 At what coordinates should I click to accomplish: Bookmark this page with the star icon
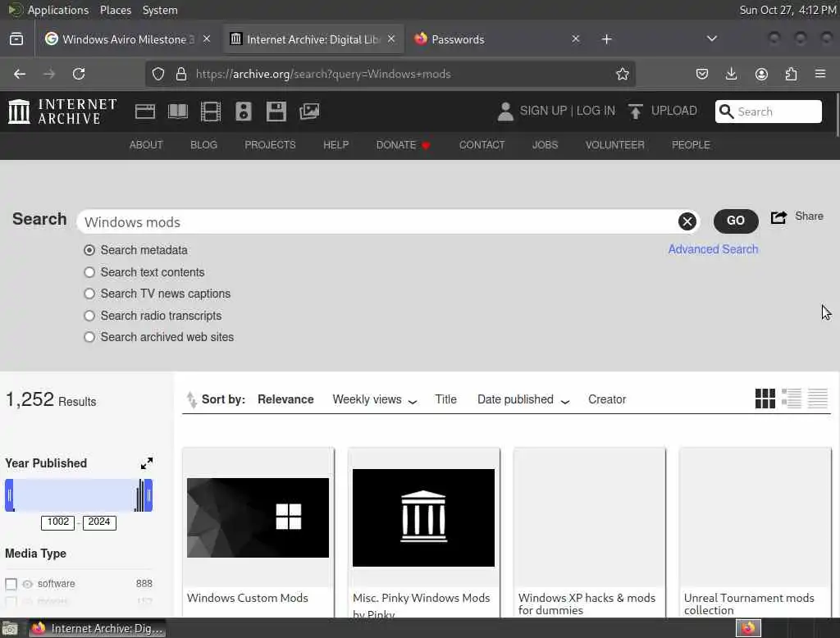click(622, 74)
